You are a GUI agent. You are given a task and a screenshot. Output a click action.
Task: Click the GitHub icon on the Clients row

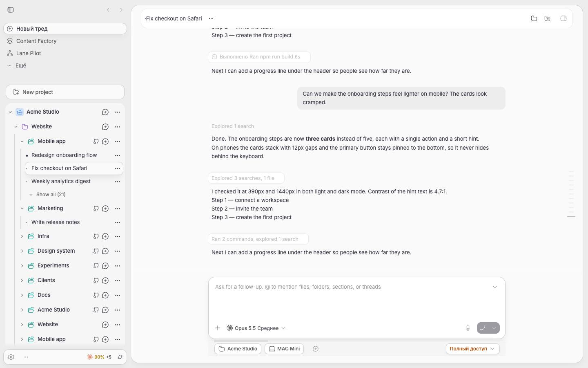tap(96, 280)
